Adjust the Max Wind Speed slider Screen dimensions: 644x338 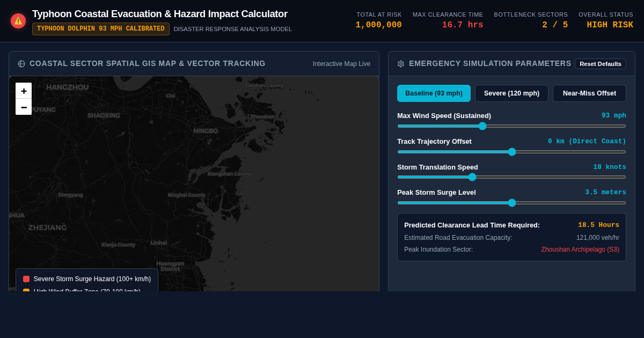tap(511, 126)
